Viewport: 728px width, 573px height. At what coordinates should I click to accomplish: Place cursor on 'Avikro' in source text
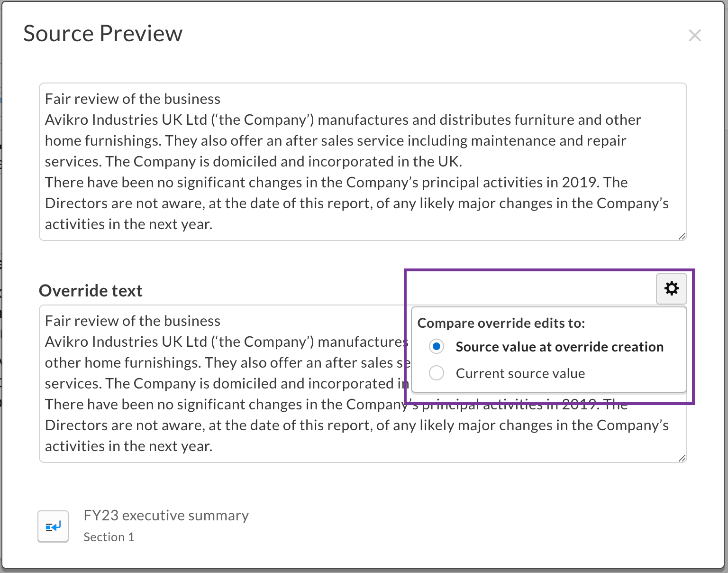67,120
